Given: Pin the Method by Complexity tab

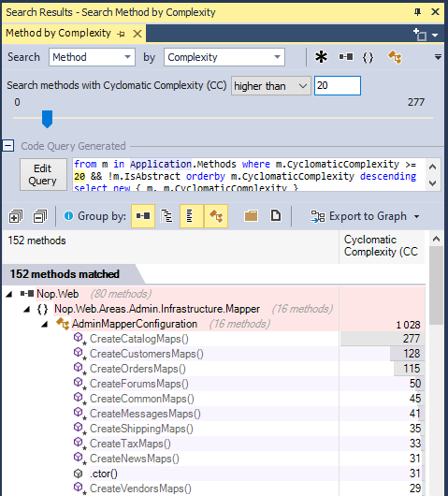Looking at the screenshot, I should click(x=121, y=34).
